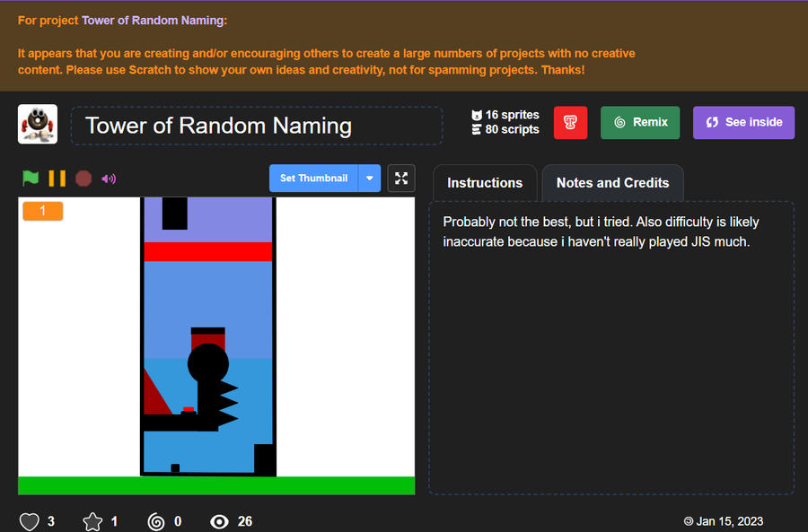Love the project with the heart icon
Screen dimensions: 808x532
click(30, 521)
